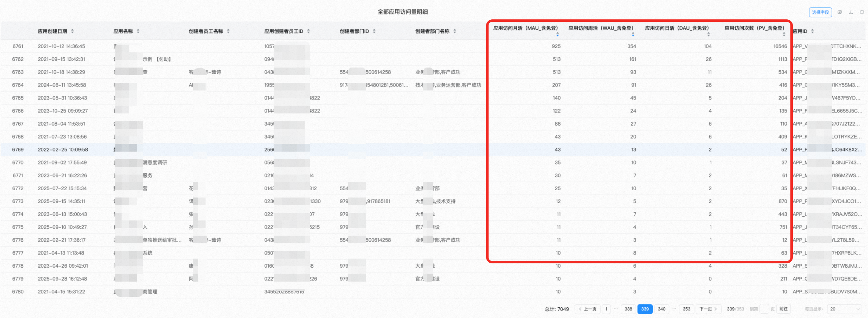The image size is (868, 318).
Task: Toggle sort on MAU_含免登 column
Action: [557, 34]
